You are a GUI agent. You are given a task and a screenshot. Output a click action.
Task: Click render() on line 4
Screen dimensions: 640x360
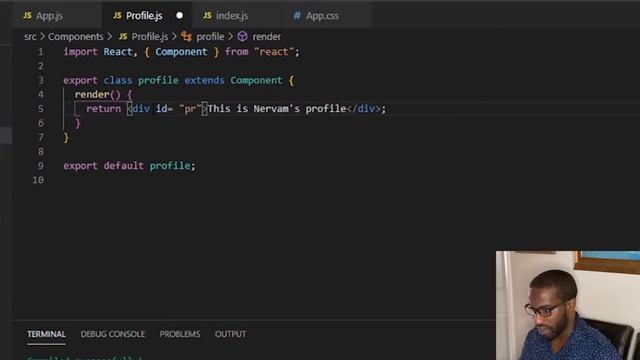[x=98, y=95]
